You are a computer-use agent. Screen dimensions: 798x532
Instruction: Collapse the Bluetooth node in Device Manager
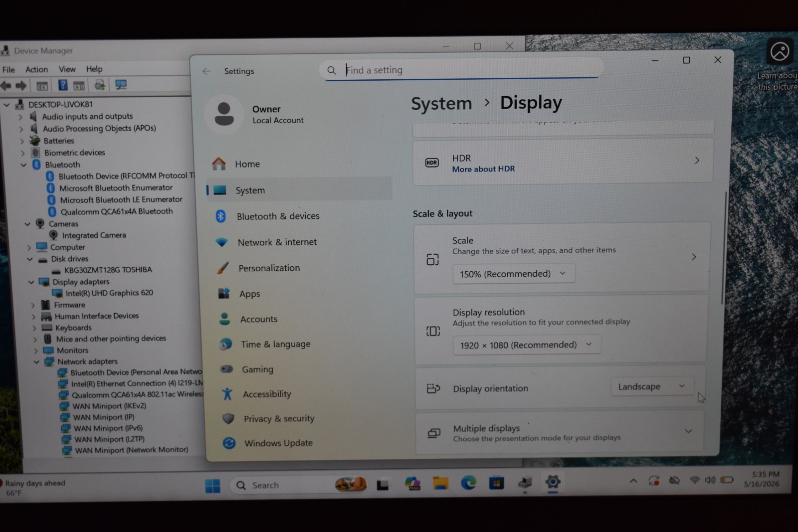[23, 165]
